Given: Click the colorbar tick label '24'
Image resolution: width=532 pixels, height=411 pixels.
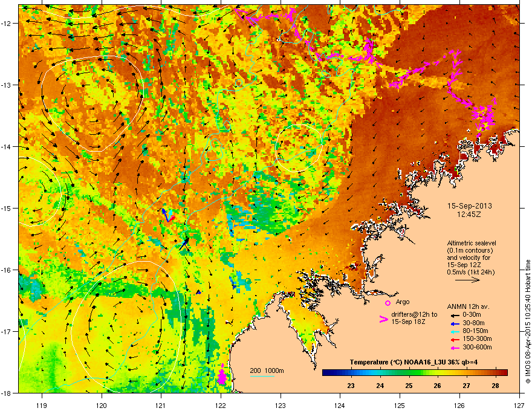Looking at the screenshot, I should (380, 386).
